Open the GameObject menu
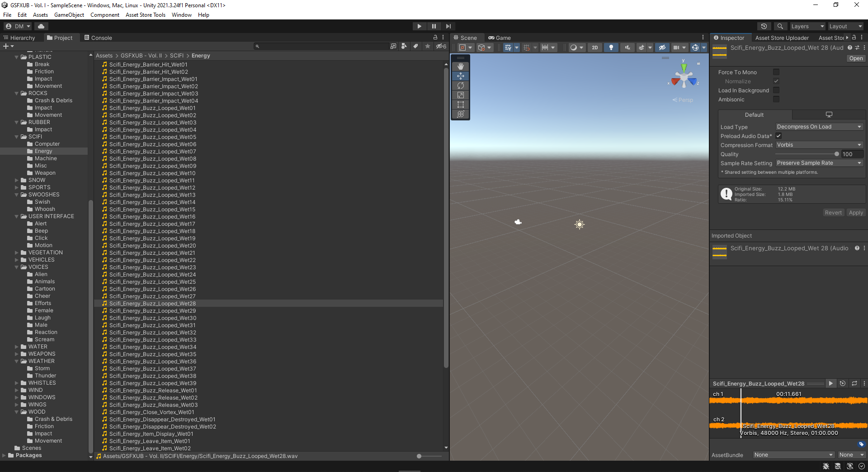This screenshot has width=868, height=472. tap(69, 15)
